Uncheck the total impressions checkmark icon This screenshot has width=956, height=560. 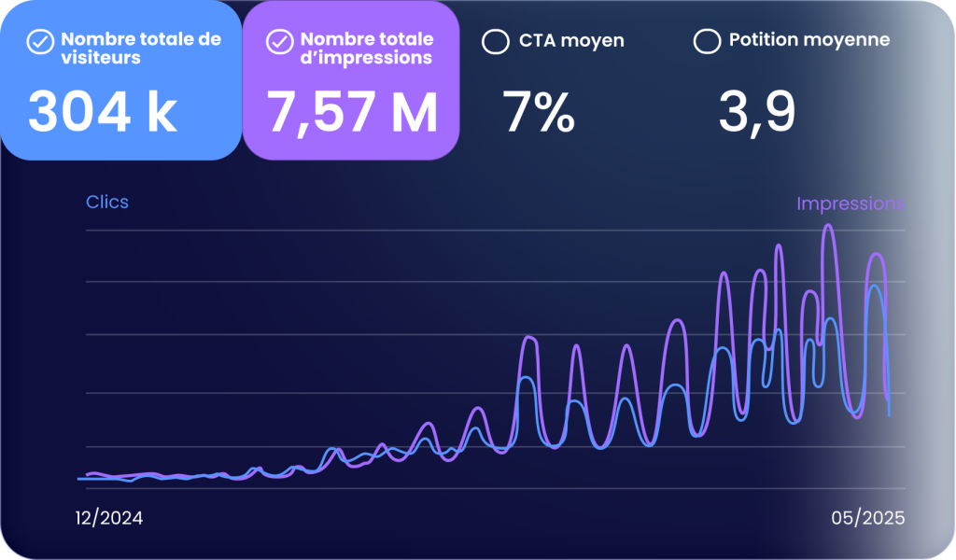click(x=278, y=42)
